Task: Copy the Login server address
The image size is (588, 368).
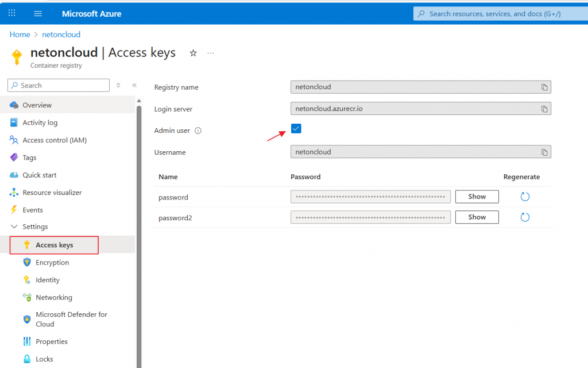Action: point(544,109)
